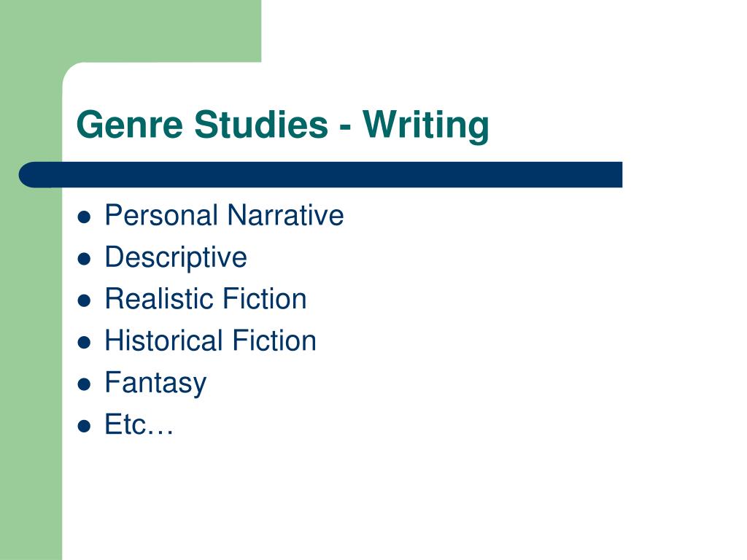Screen dimensions: 747x560
Task: Click the Etc… bullet text
Action: tap(139, 425)
